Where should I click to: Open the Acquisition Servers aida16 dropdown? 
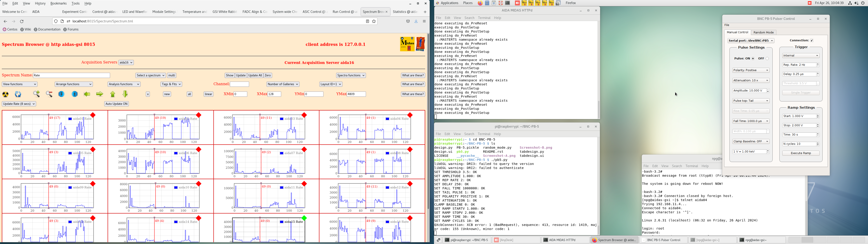click(126, 63)
